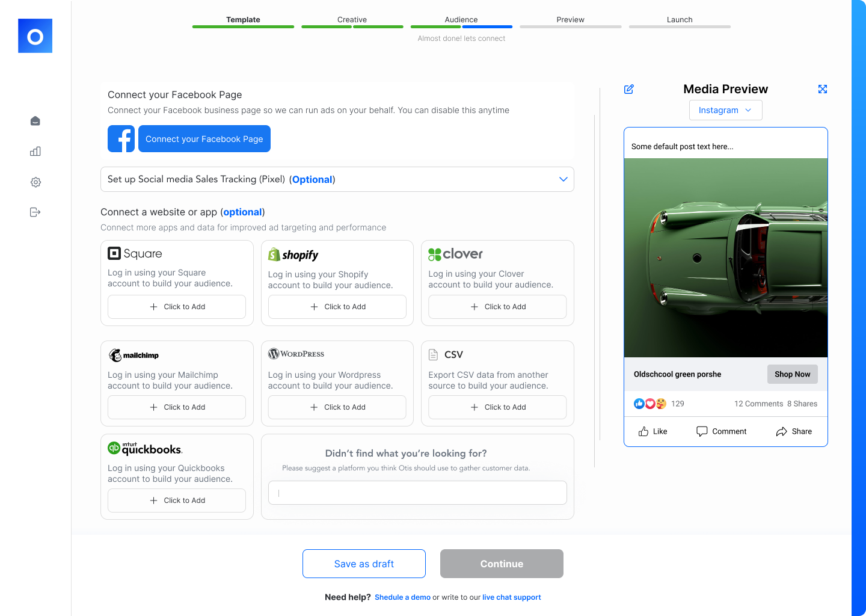
Task: Click the Launch progress bar
Action: 680,26
